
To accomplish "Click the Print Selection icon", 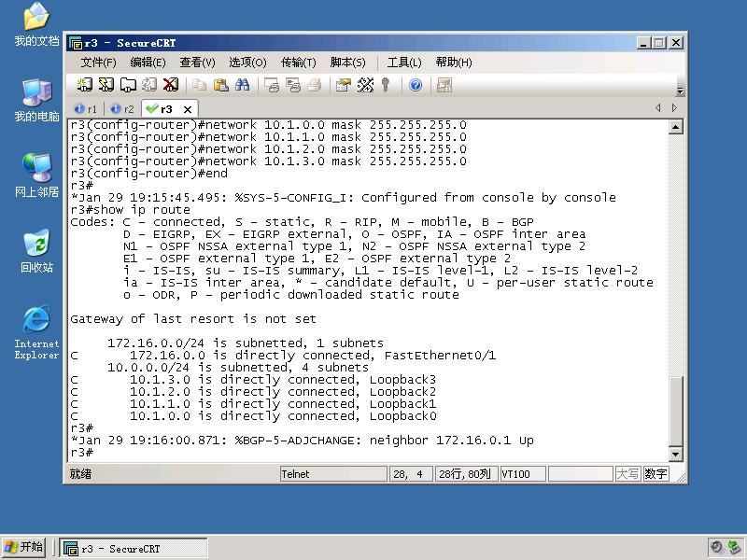I will coord(293,85).
